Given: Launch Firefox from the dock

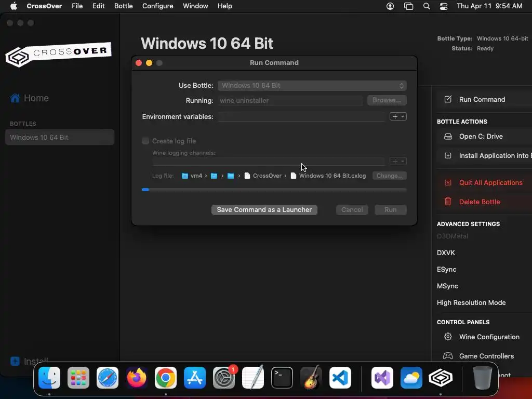Looking at the screenshot, I should [137, 378].
